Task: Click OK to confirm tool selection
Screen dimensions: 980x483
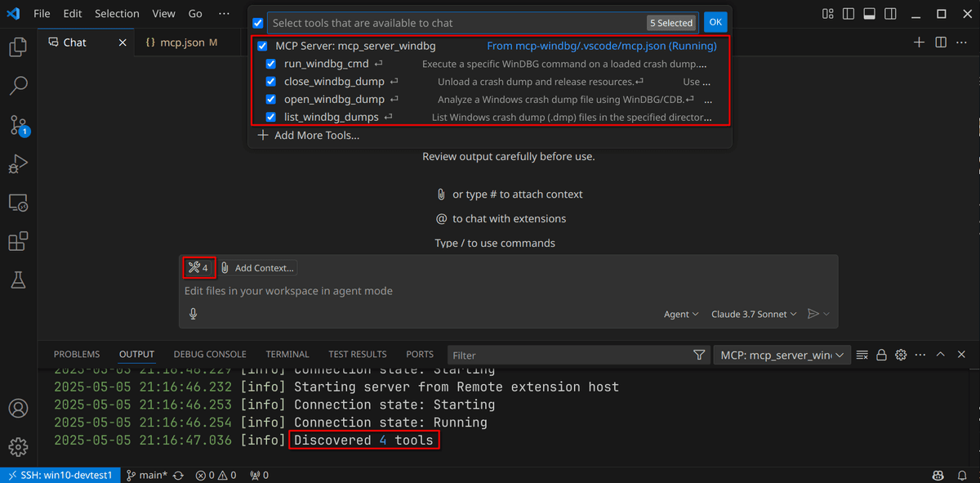Action: click(715, 23)
